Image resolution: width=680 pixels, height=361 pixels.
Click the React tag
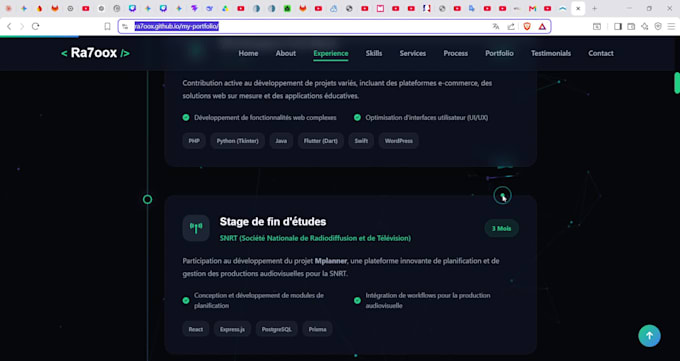[x=196, y=329]
